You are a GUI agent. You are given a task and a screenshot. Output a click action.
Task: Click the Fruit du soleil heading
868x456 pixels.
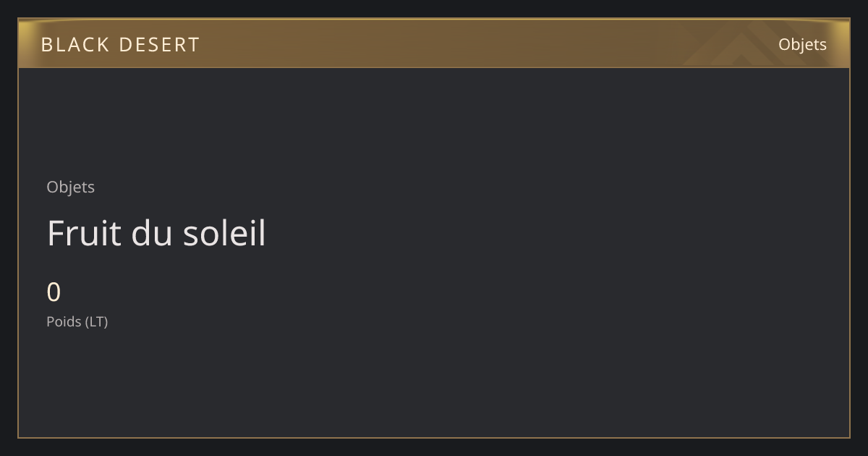click(156, 233)
